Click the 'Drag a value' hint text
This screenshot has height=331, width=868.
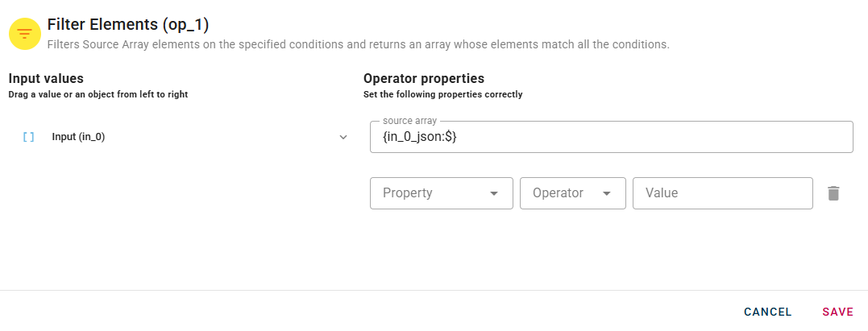(98, 94)
